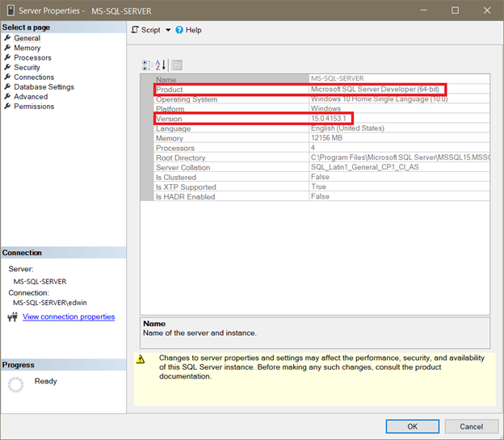Open the Advanced page
Viewport: 504px width, 440px height.
pyautogui.click(x=31, y=96)
